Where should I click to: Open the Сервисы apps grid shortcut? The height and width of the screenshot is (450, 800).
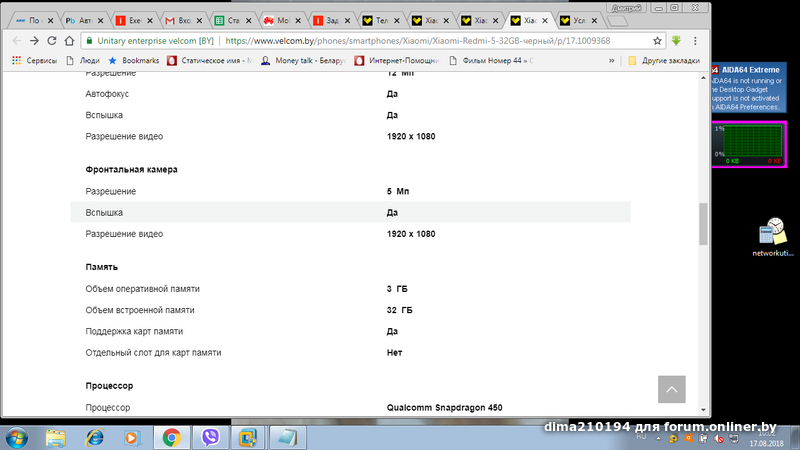point(34,61)
